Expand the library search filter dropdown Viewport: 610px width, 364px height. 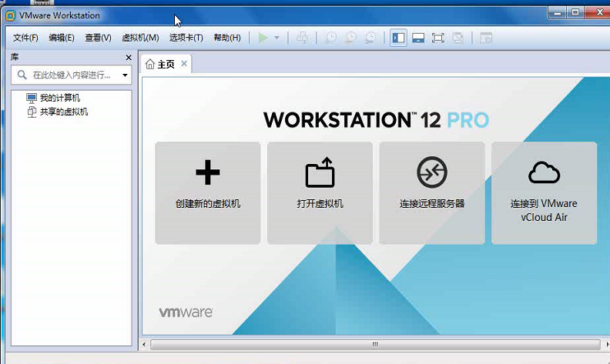coord(125,75)
